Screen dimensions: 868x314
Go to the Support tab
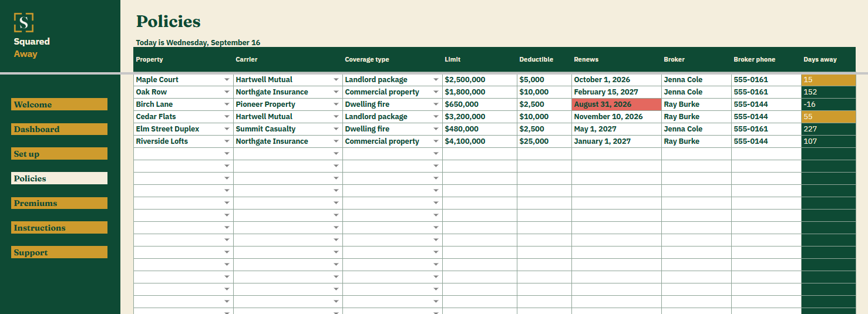click(x=59, y=252)
